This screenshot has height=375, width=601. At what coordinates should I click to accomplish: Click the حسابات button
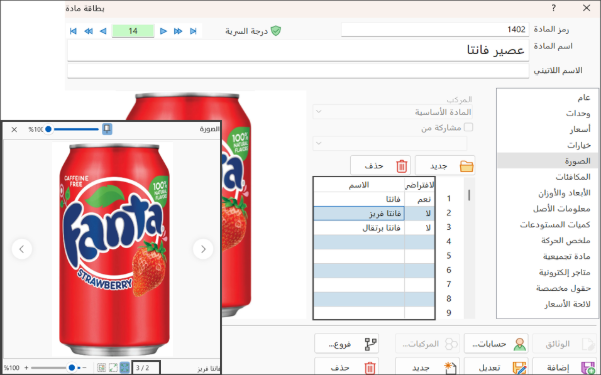click(x=496, y=344)
